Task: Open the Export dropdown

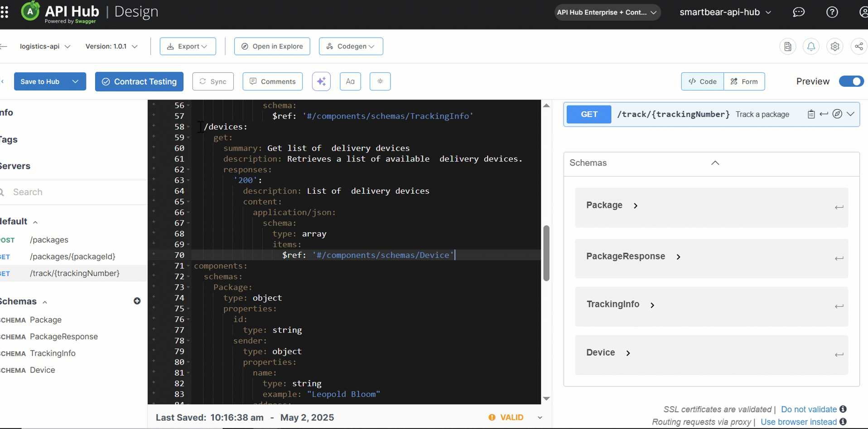Action: [188, 46]
